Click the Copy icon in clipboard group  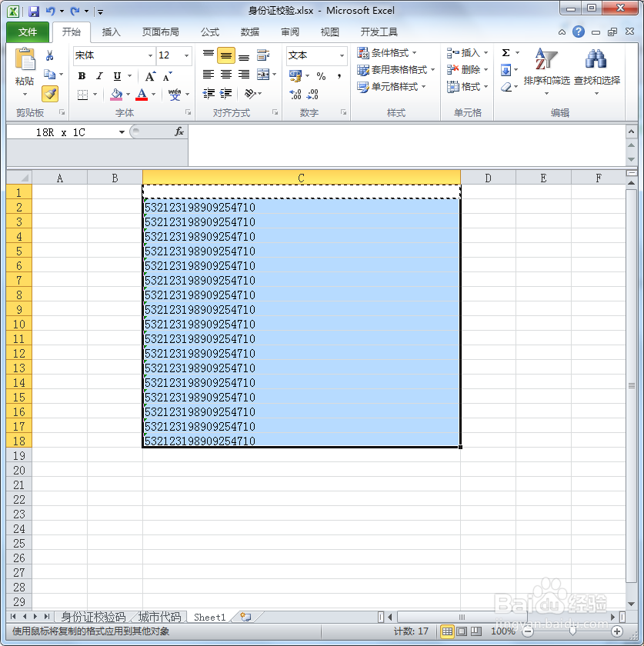coord(50,75)
